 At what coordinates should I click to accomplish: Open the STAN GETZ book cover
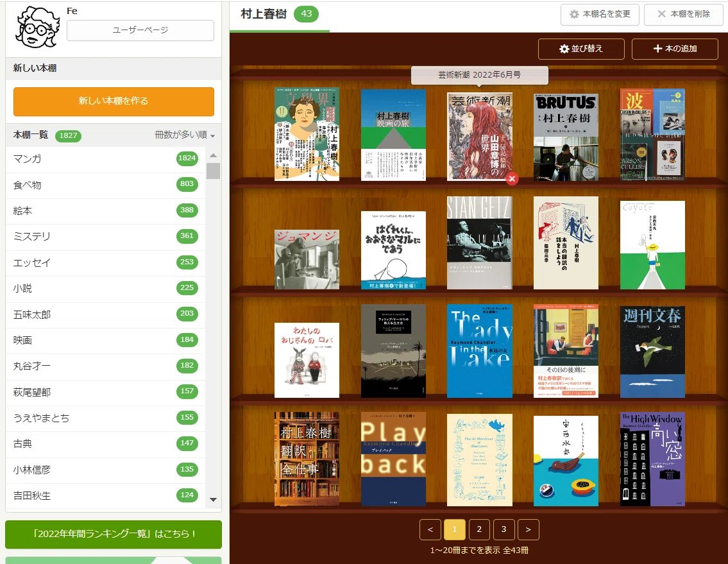pos(480,243)
